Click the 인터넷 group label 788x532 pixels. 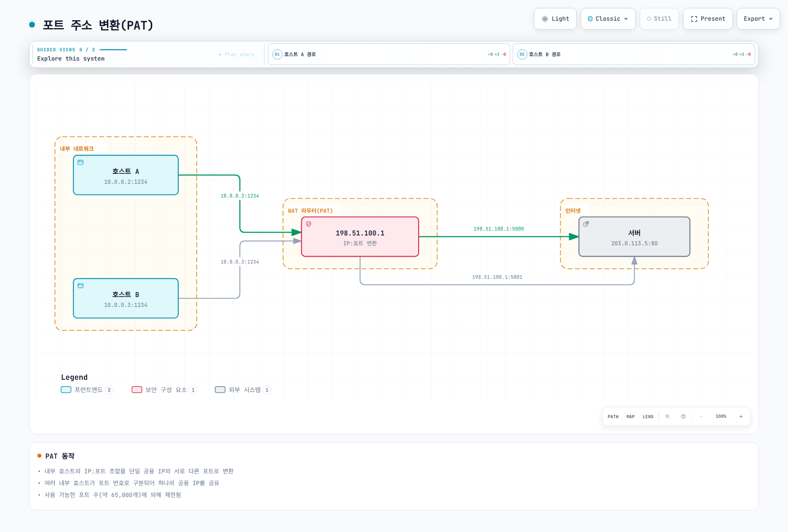573,211
